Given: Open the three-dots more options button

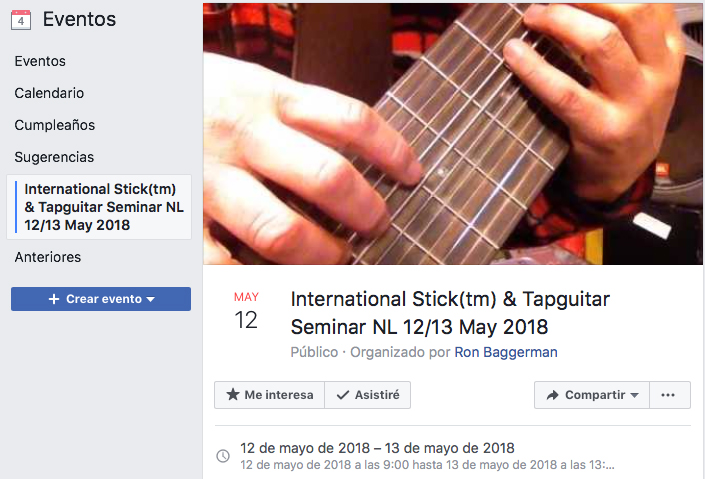Looking at the screenshot, I should 668,395.
